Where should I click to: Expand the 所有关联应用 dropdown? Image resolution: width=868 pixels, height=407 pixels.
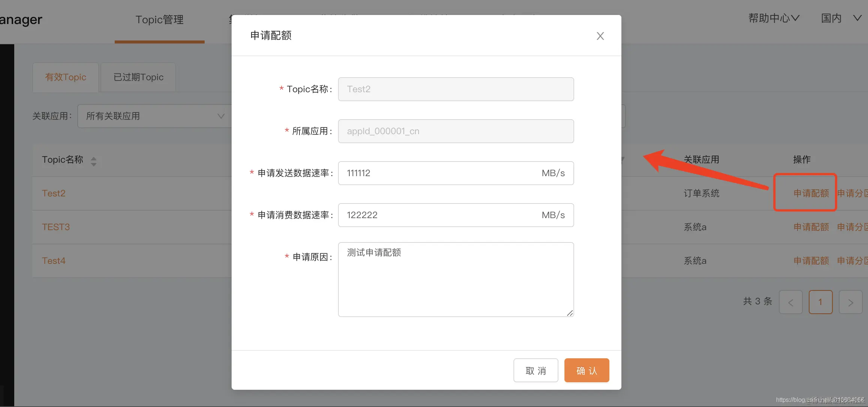coord(154,116)
